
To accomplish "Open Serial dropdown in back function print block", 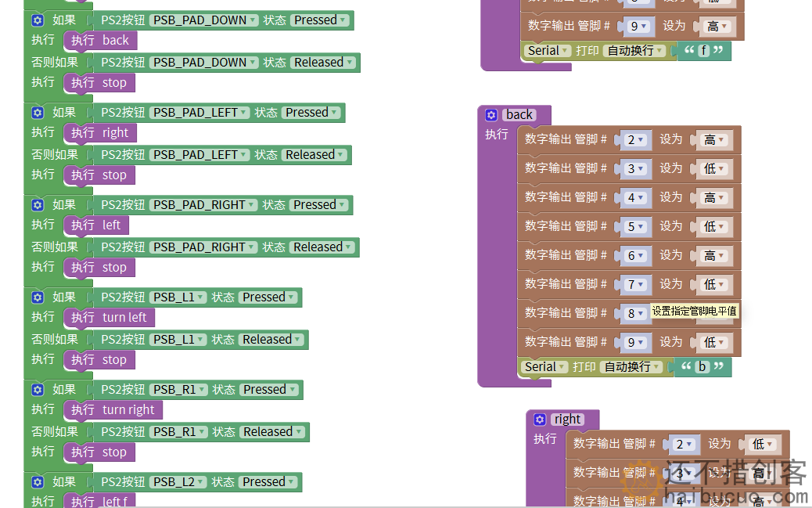I will tap(544, 367).
